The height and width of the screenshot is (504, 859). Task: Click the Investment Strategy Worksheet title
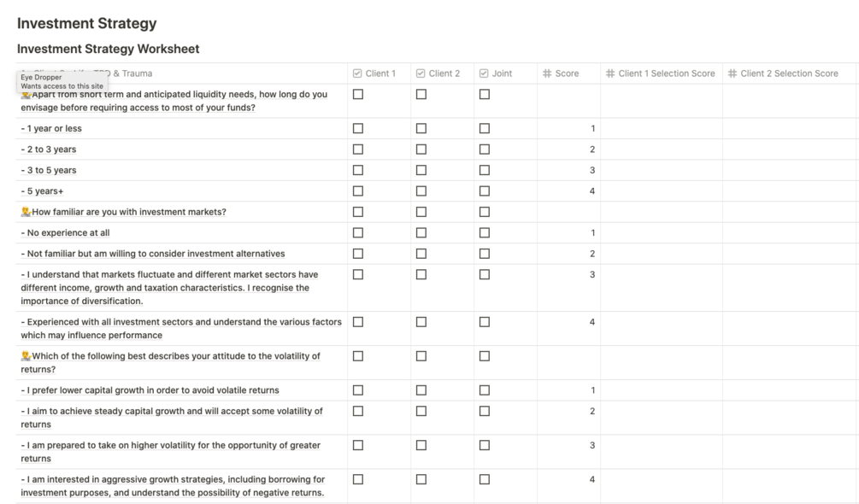point(109,49)
